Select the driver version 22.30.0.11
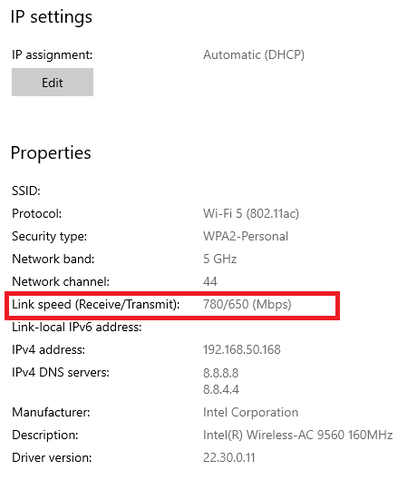417x480 pixels. click(x=229, y=458)
